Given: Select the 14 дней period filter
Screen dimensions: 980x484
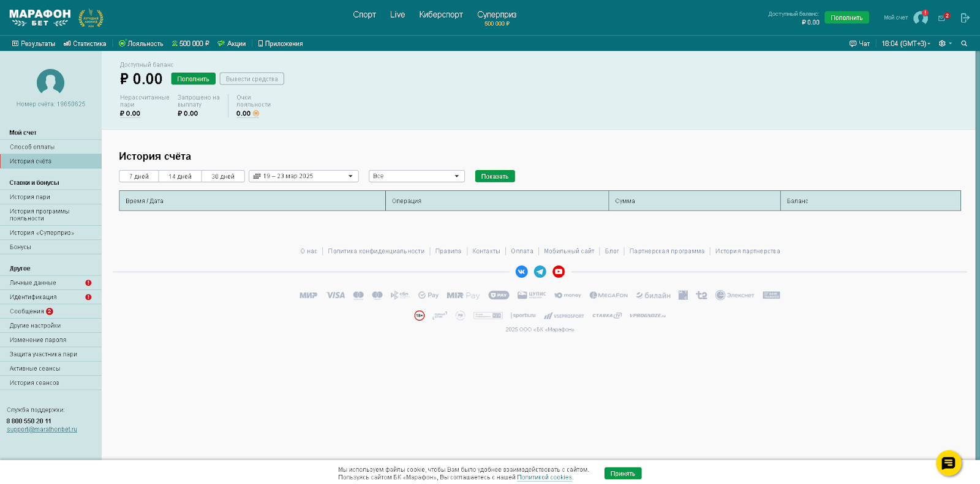Looking at the screenshot, I should [x=180, y=176].
